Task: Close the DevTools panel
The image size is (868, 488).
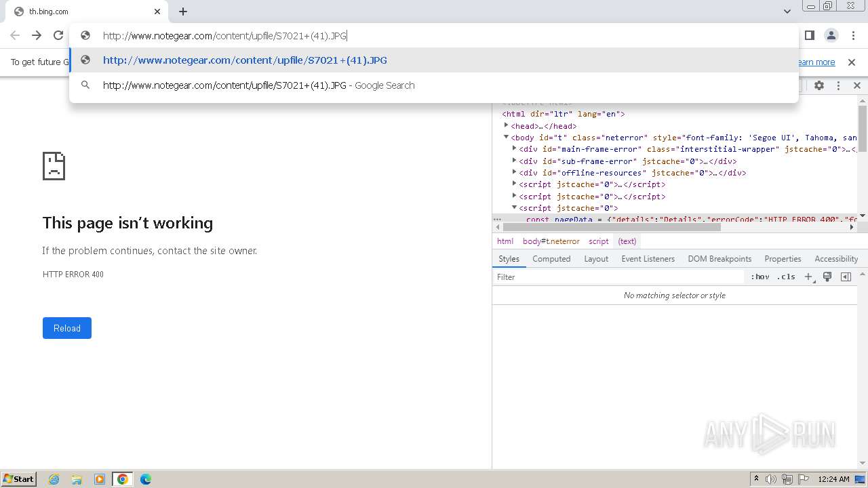Action: pos(857,85)
